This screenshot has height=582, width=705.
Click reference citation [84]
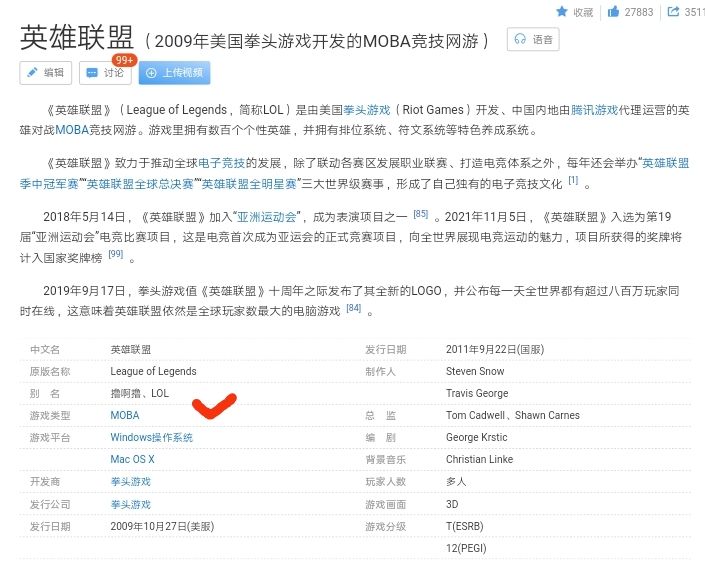[x=353, y=308]
